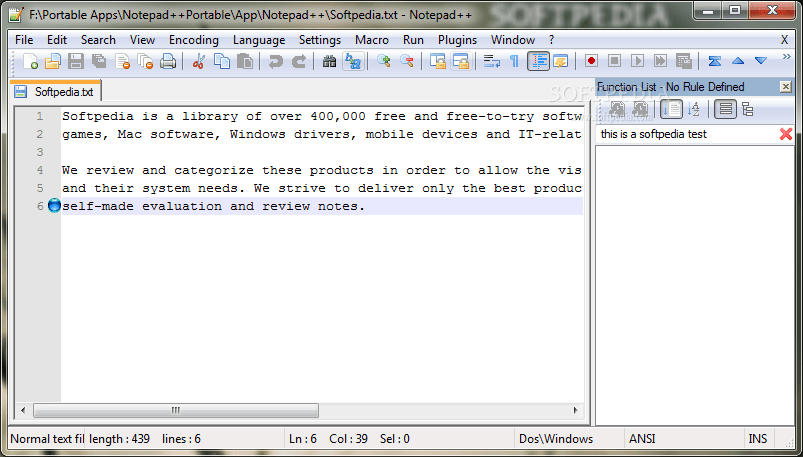Start macro recording with the red dot
This screenshot has width=803, height=457.
pyautogui.click(x=591, y=61)
